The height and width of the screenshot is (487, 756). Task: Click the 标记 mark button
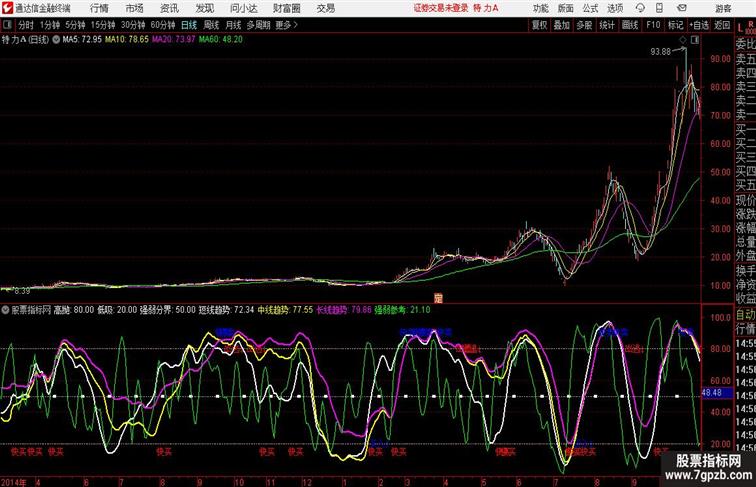click(x=675, y=25)
